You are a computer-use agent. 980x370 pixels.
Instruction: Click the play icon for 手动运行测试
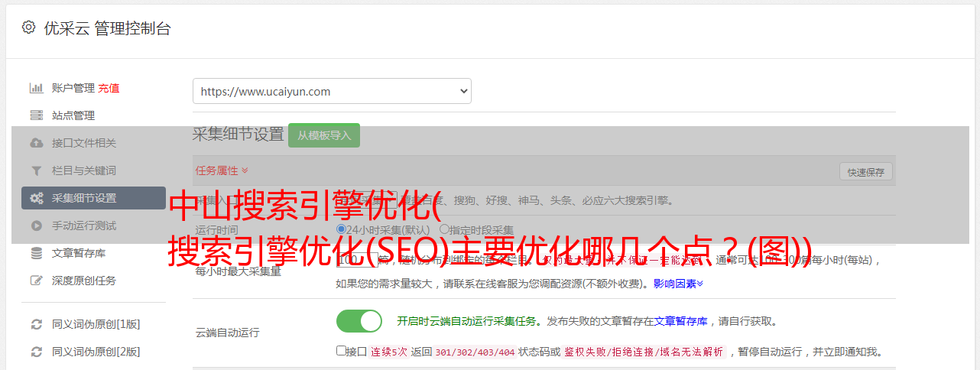36,226
